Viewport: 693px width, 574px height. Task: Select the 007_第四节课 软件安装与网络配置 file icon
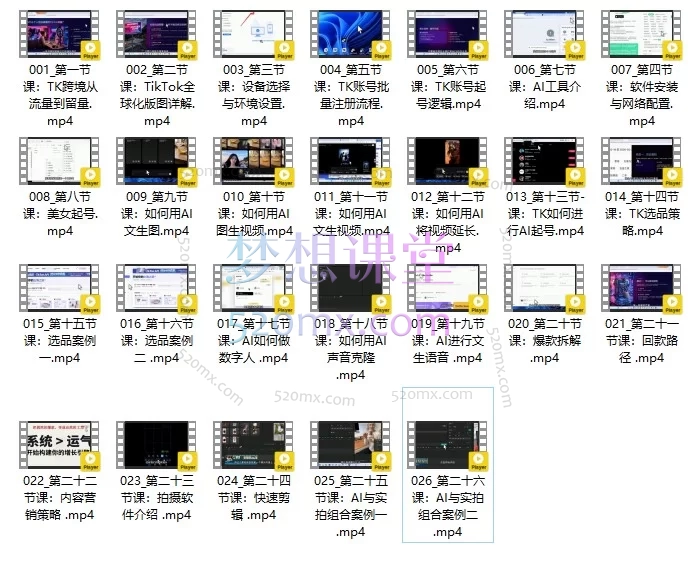pos(641,34)
